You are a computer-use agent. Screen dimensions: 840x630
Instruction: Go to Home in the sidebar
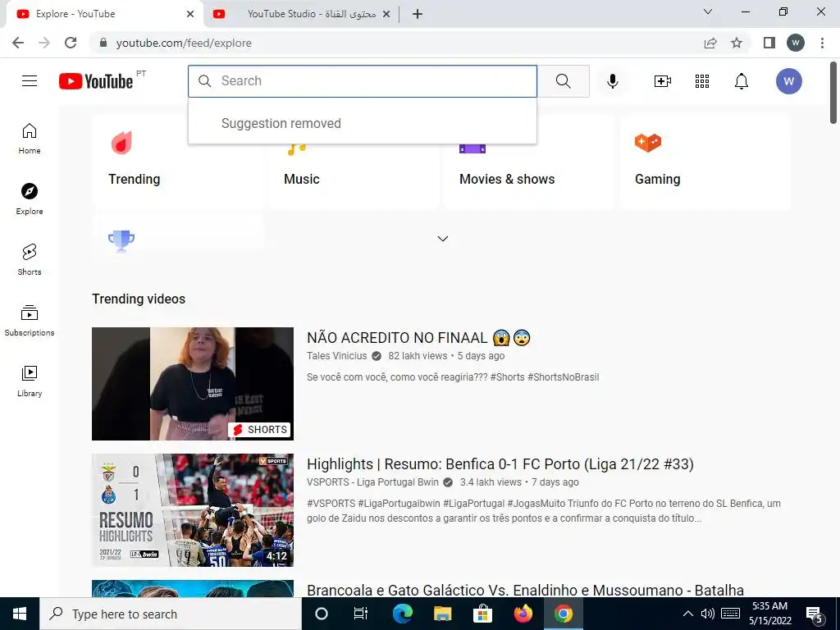coord(30,139)
